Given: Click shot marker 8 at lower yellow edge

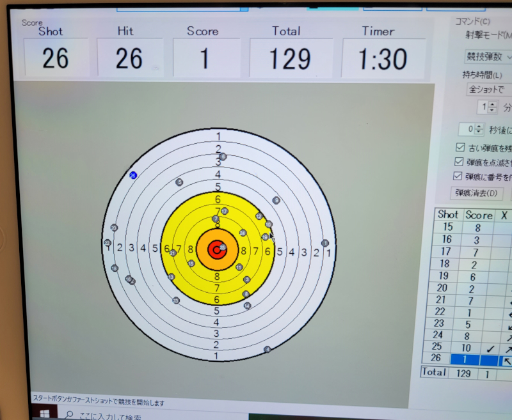Looking at the screenshot, I should (246, 294).
